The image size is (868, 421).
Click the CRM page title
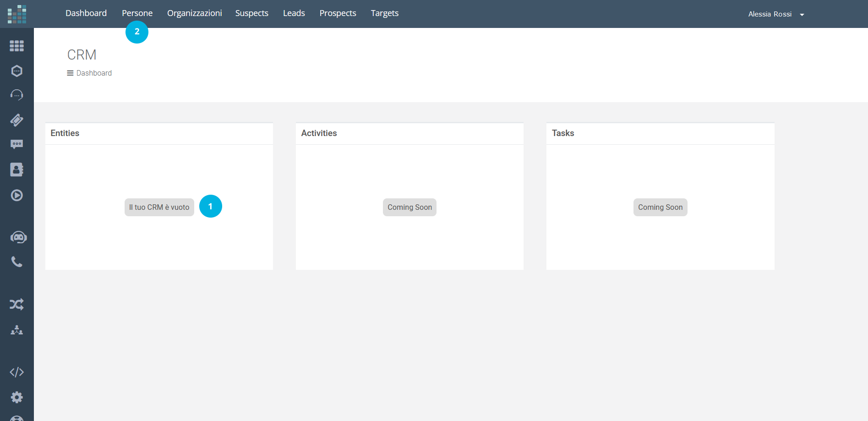pyautogui.click(x=82, y=55)
